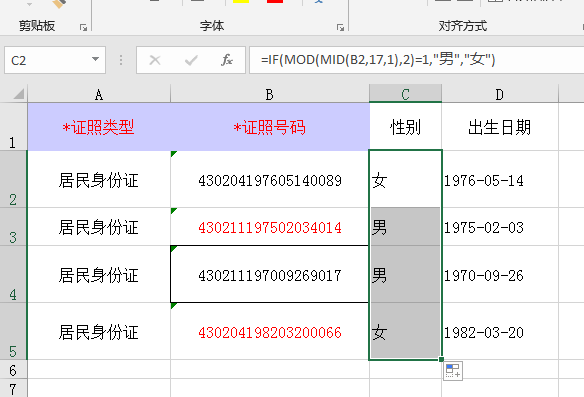Select 居民身份证 cell in row 4
This screenshot has width=584, height=397.
[x=99, y=274]
